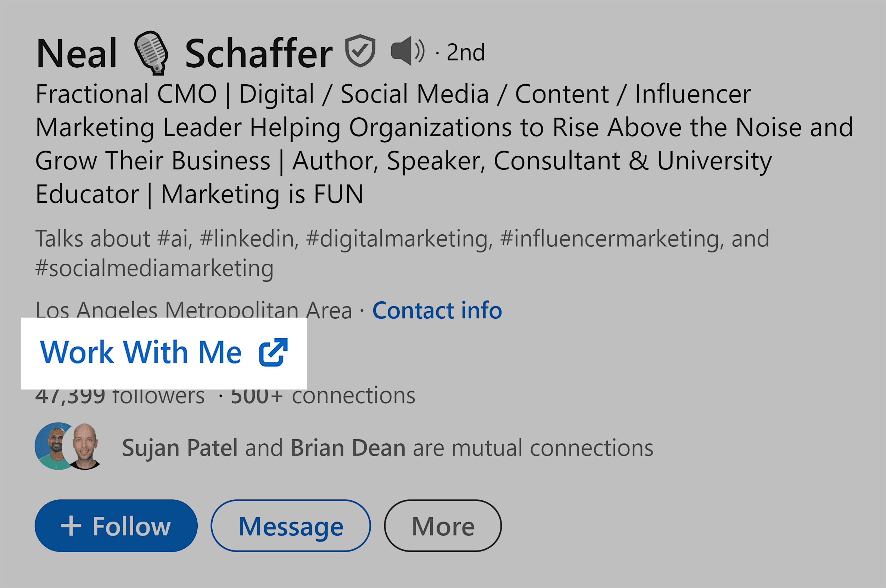Open the More options dropdown
Screen dimensions: 886x588
442,526
